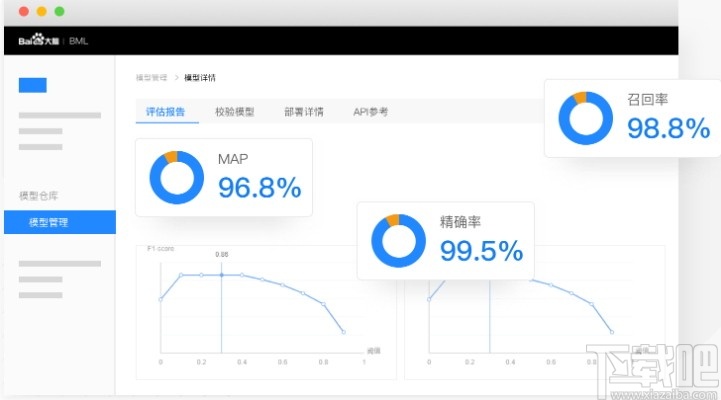Open the 部署详情 tab

coord(303,112)
